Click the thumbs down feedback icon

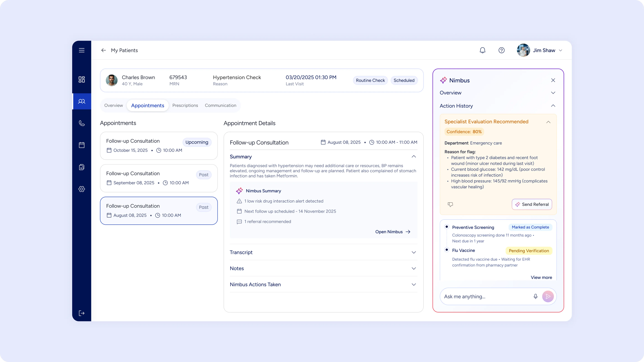[450, 204]
